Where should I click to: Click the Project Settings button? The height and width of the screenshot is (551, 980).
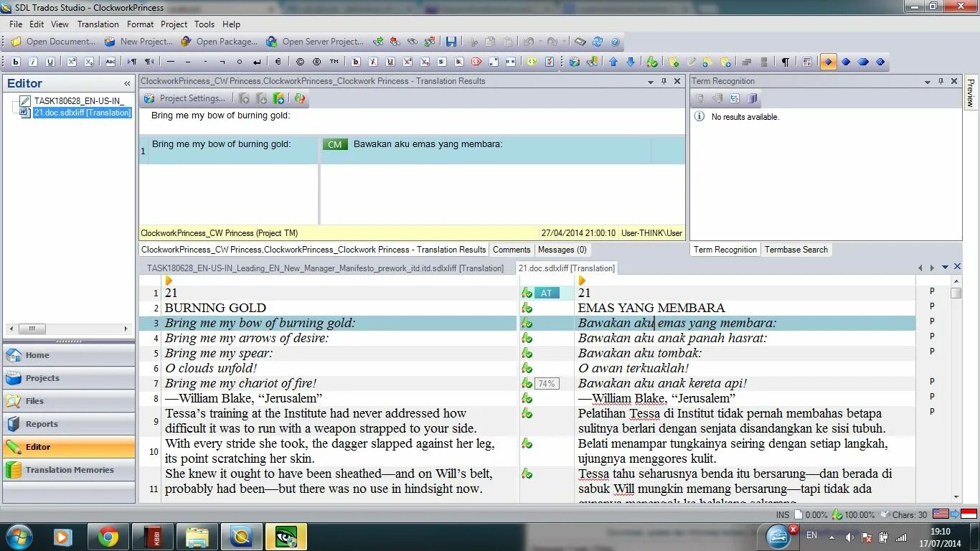[x=184, y=98]
